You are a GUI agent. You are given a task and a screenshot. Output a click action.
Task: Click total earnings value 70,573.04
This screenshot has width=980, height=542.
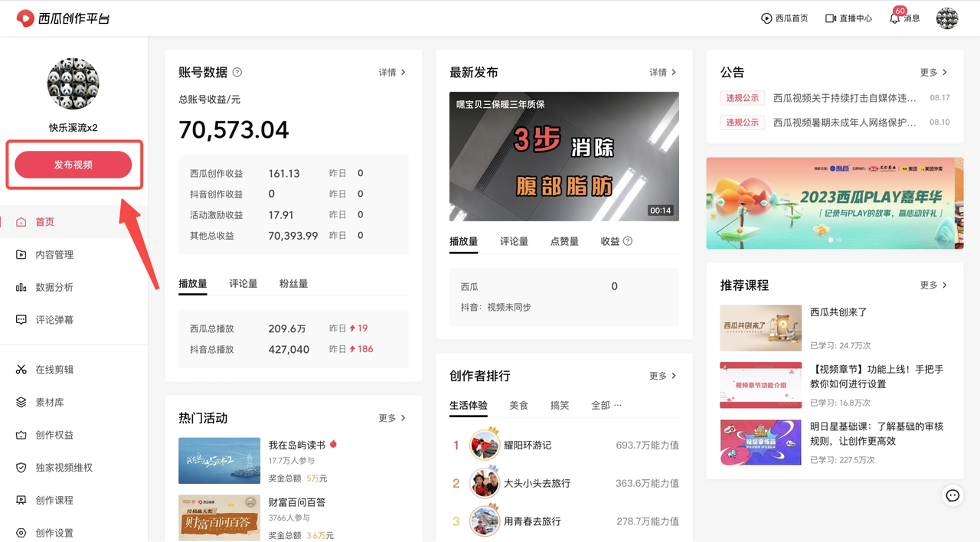[x=234, y=129]
